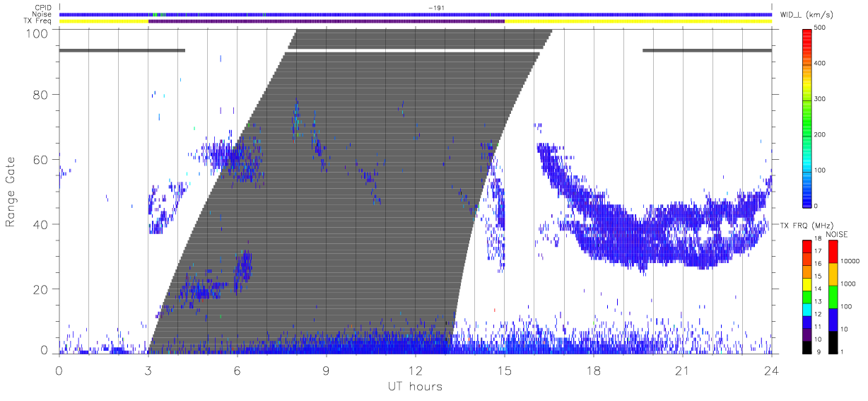This screenshot has height=401, width=868.
Task: Click the 12 tick on the UT hours axis
Action: [416, 369]
